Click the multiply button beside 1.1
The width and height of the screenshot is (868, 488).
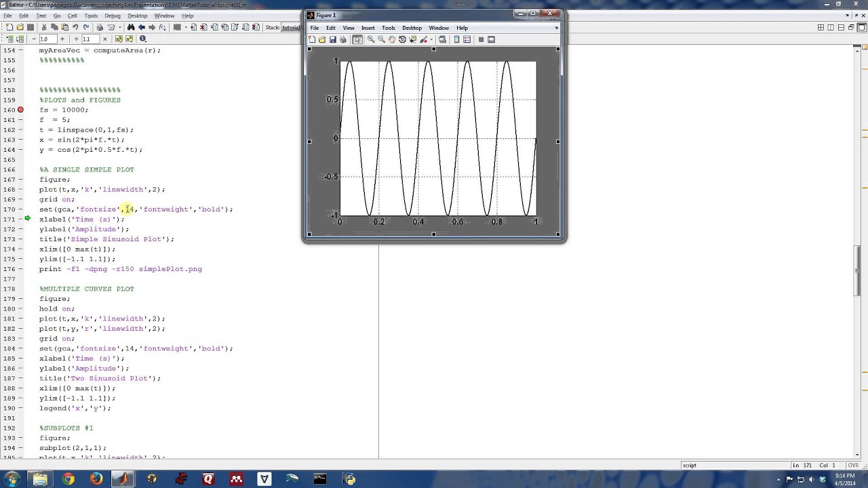[105, 39]
